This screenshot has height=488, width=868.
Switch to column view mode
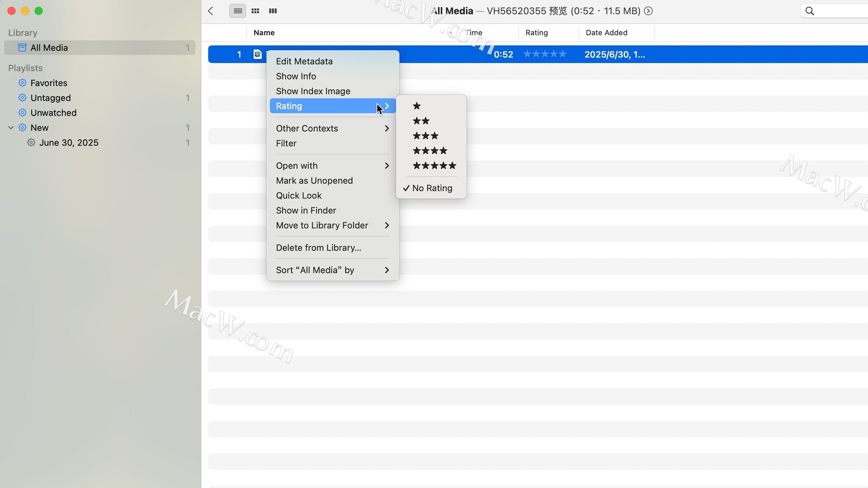point(273,11)
